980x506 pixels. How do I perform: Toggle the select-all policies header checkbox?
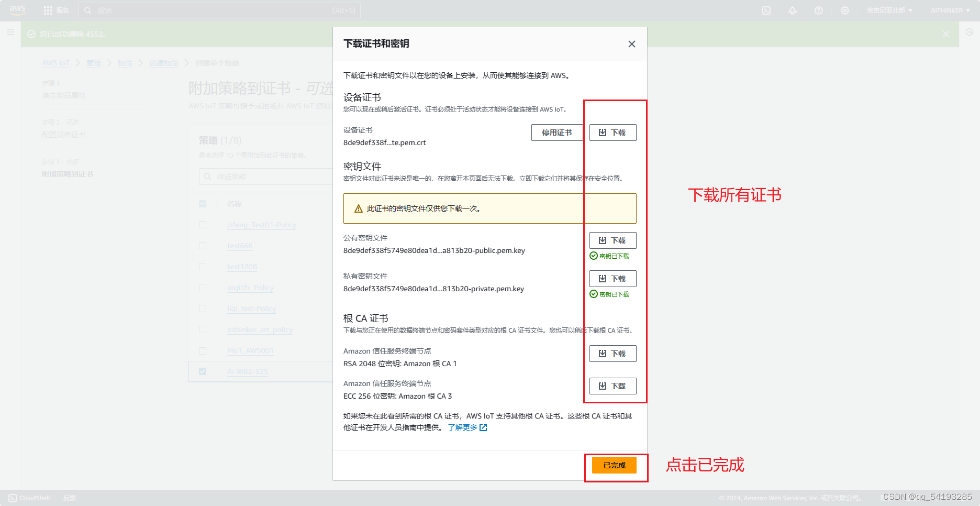pyautogui.click(x=203, y=204)
